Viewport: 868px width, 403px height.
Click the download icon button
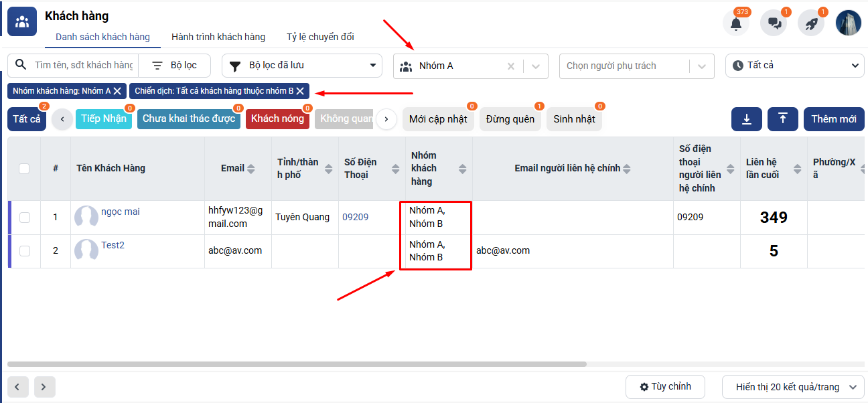747,119
